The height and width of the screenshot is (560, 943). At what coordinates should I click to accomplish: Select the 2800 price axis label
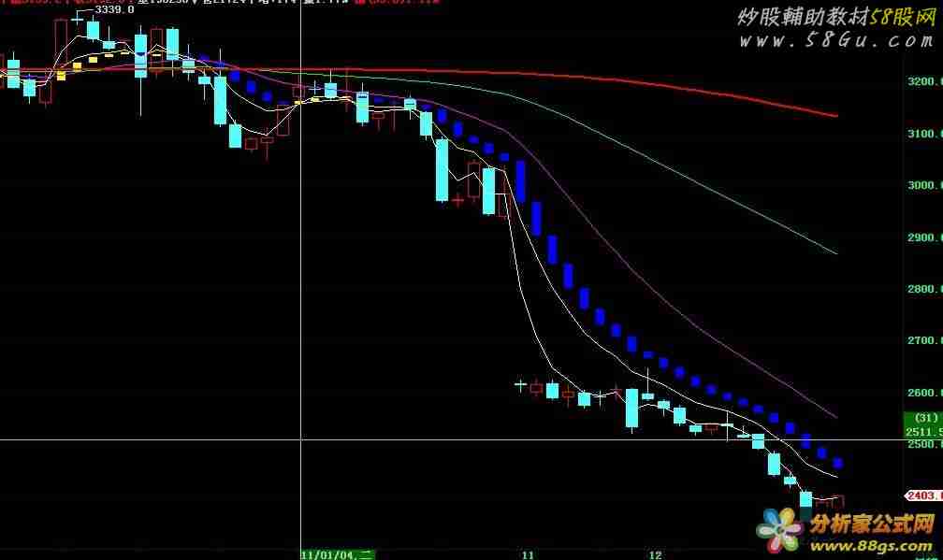[925, 289]
